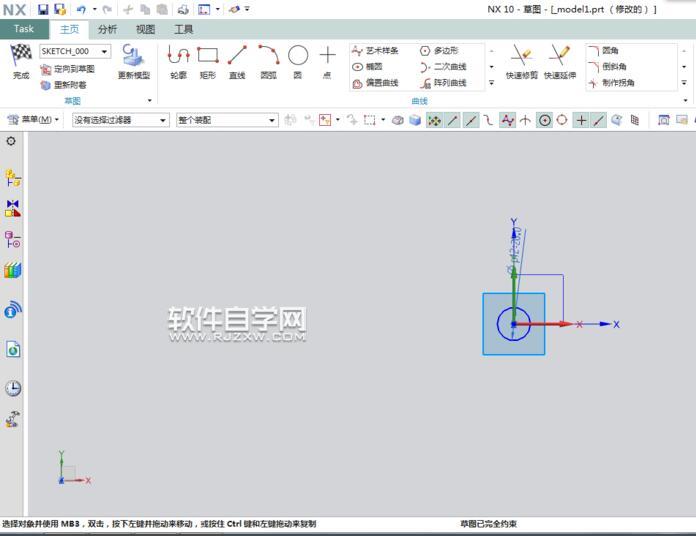Screen dimensions: 696x536
Task: Open undo history dropdown arrow
Action: tap(95, 9)
